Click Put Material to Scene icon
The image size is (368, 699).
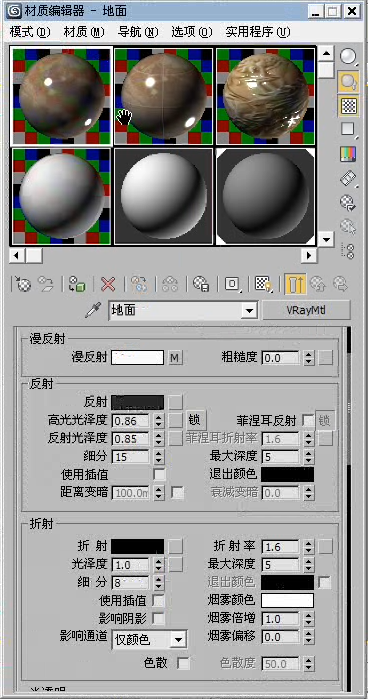pos(45,284)
